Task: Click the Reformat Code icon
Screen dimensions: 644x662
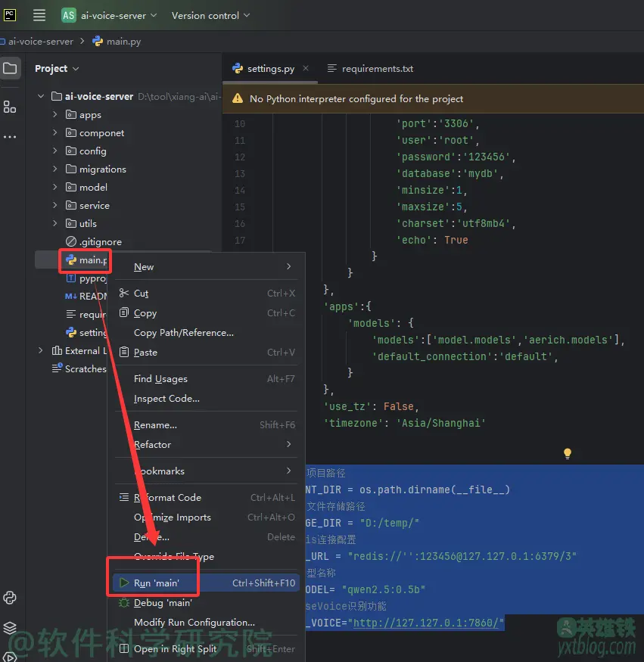Action: coord(124,497)
